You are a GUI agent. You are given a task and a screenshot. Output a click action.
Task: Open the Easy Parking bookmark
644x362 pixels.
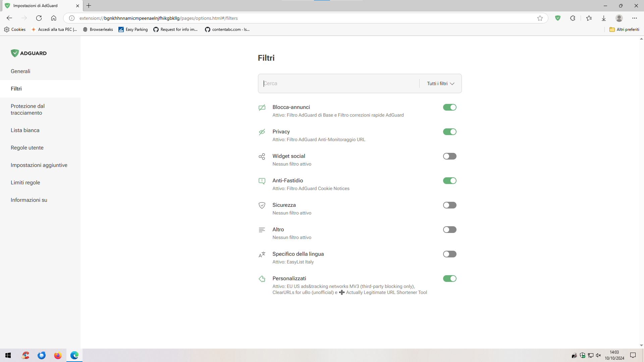pyautogui.click(x=133, y=29)
